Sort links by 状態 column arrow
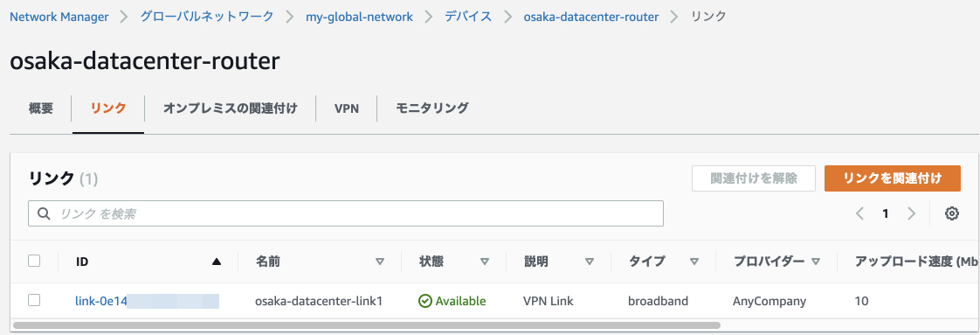Image resolution: width=980 pixels, height=335 pixels. (485, 262)
